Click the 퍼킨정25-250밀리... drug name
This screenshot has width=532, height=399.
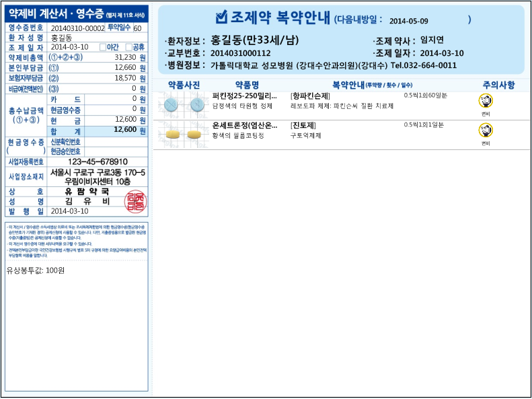click(244, 96)
